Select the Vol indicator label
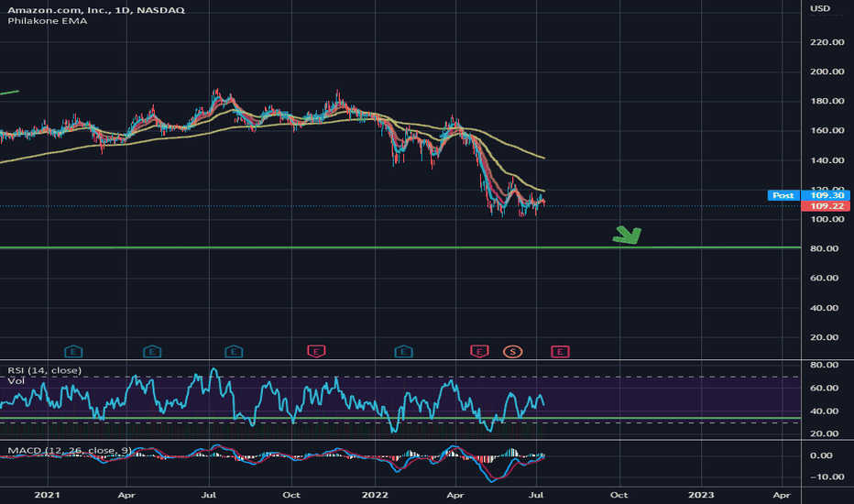 [x=16, y=381]
